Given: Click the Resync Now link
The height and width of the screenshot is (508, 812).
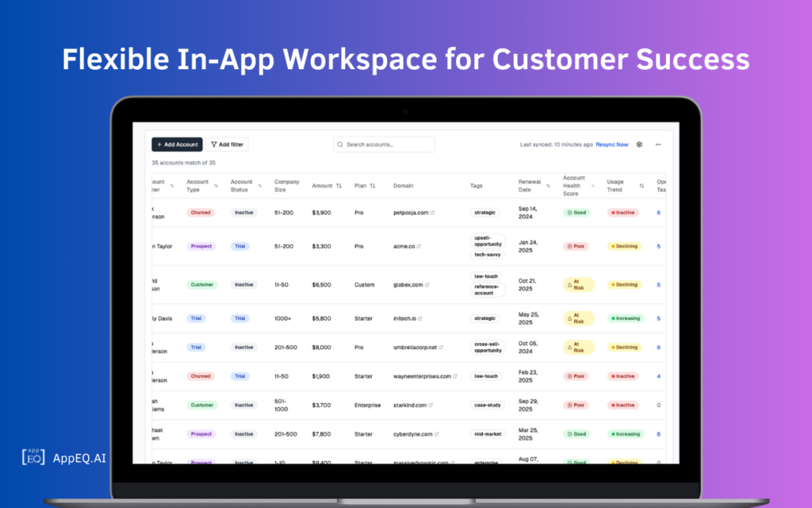Looking at the screenshot, I should click(x=612, y=144).
